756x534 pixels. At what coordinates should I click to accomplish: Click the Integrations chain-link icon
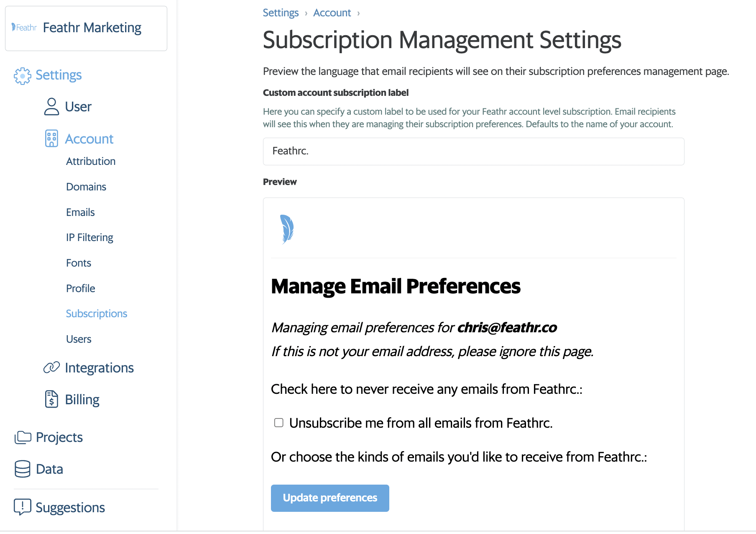[x=51, y=368]
